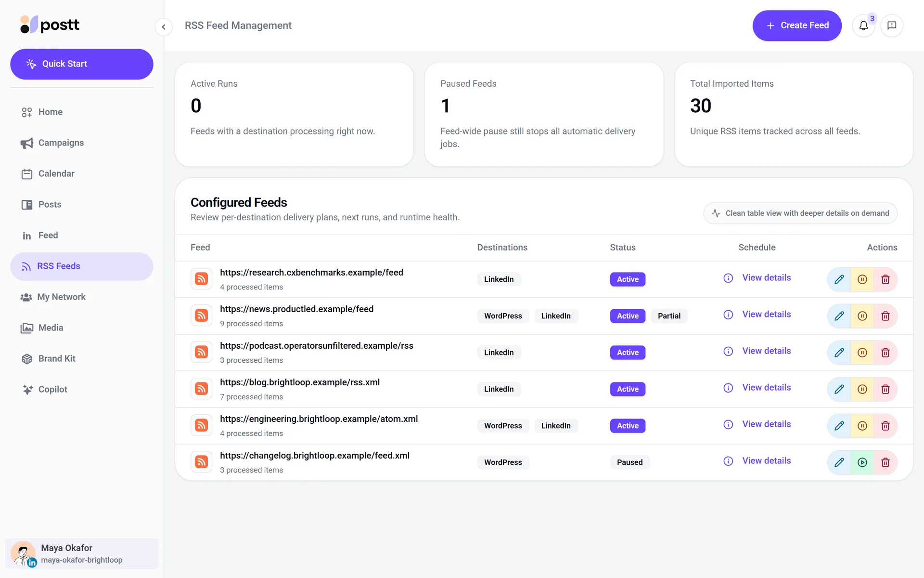Edit the podcast.operatorsunfiltered feed
Image resolution: width=924 pixels, height=578 pixels.
839,353
